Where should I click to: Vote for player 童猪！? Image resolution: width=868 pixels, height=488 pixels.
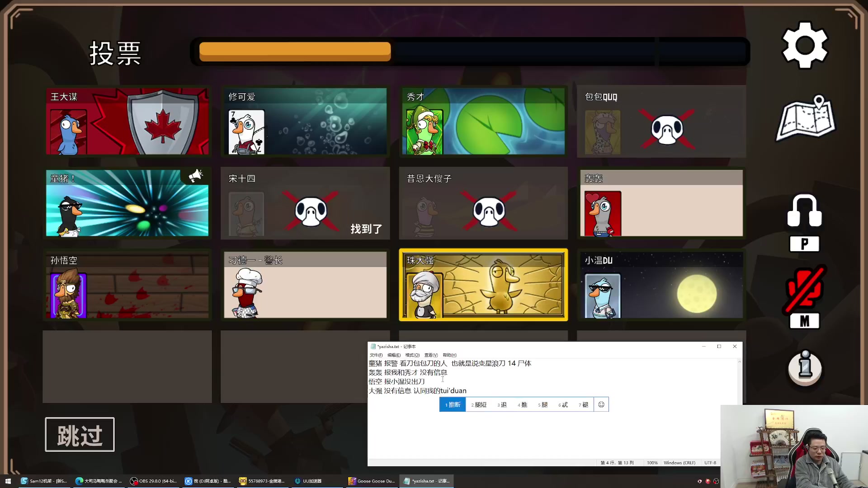coord(127,203)
